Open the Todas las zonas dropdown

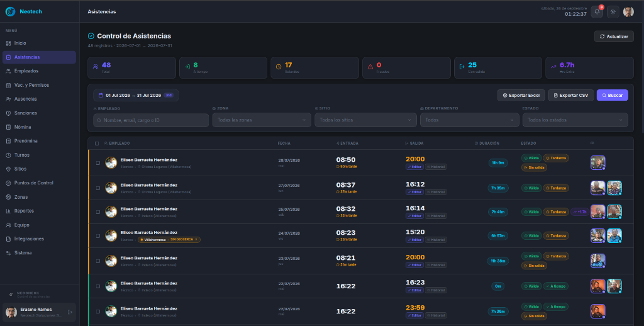coord(262,120)
